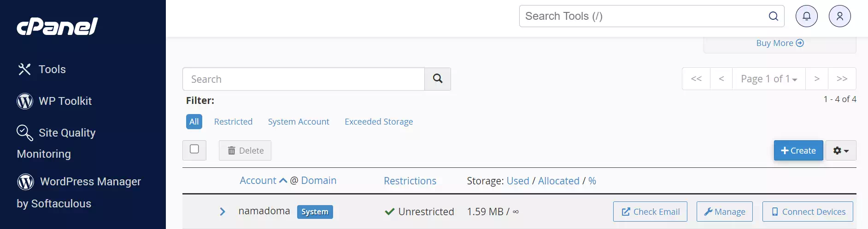Click Check Email for namadoma
The width and height of the screenshot is (868, 229).
(650, 212)
